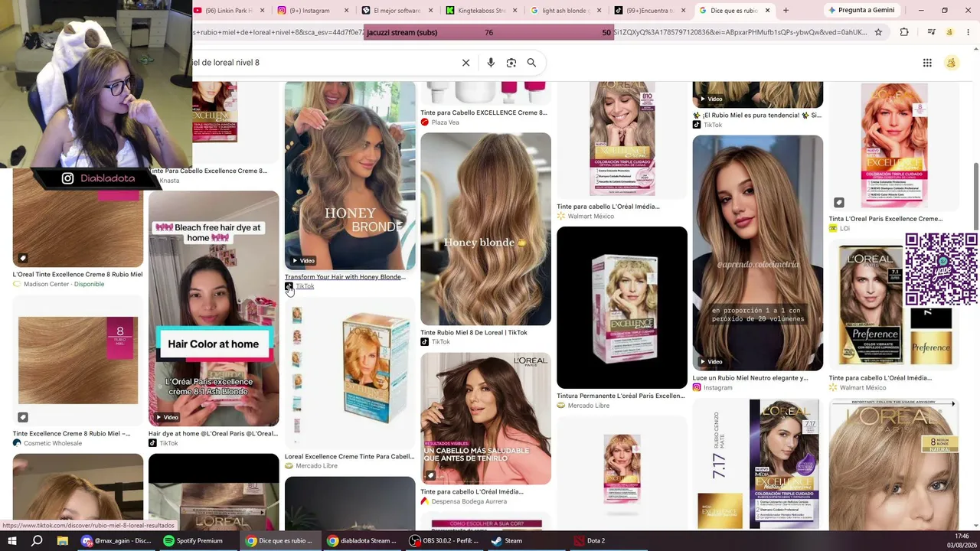Viewport: 980px width, 551px height.
Task: Close the Kingtekaboss tab
Action: coord(514,11)
